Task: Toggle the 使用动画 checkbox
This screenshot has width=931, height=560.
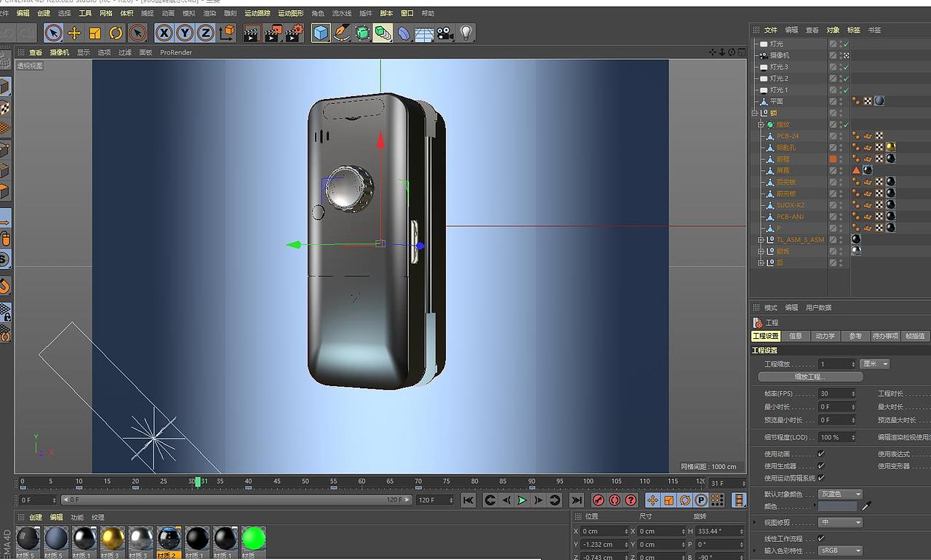Action: [821, 454]
